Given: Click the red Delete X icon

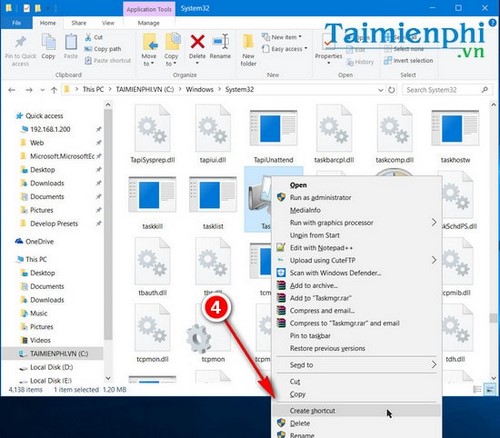Looking at the screenshot, I should coord(197,42).
